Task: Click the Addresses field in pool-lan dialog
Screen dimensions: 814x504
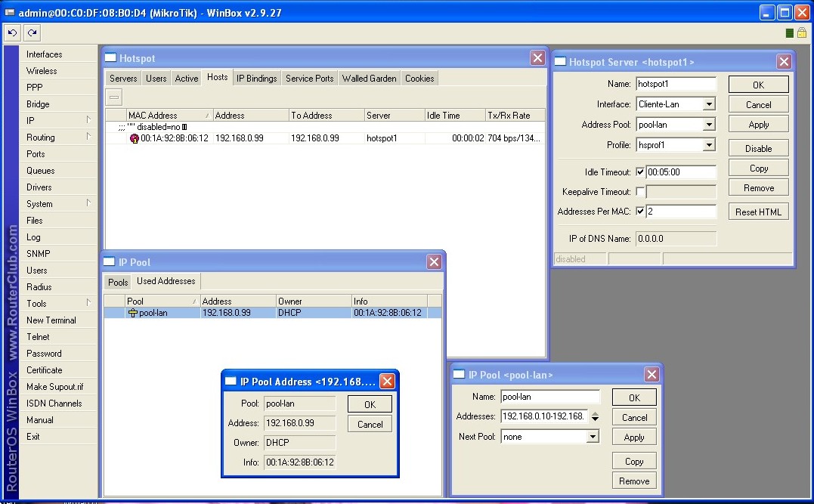Action: pyautogui.click(x=544, y=416)
